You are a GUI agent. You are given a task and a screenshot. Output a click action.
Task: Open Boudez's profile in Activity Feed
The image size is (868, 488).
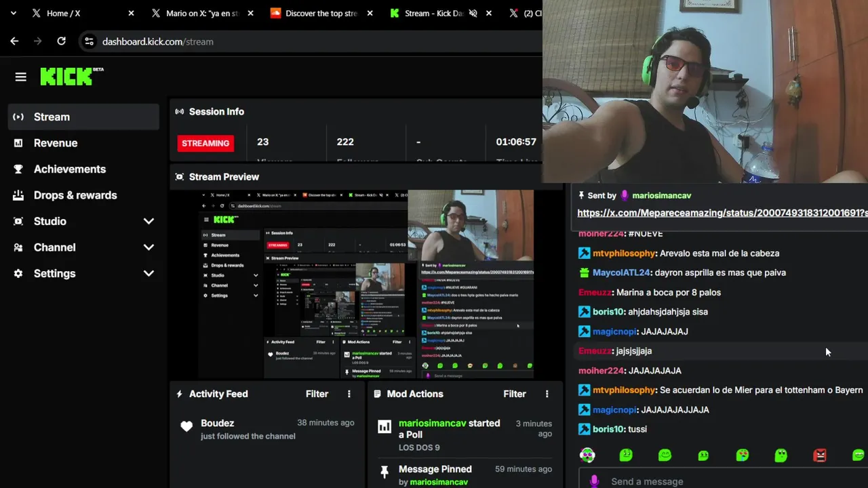tap(217, 423)
